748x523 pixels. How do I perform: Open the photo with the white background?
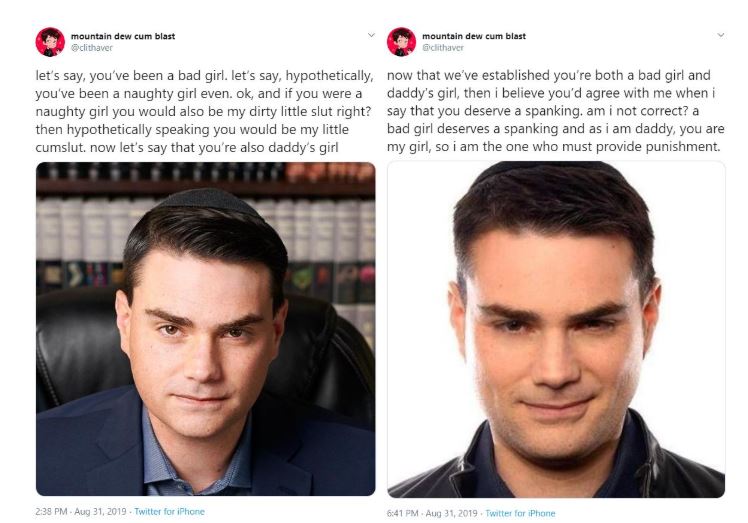coord(556,329)
